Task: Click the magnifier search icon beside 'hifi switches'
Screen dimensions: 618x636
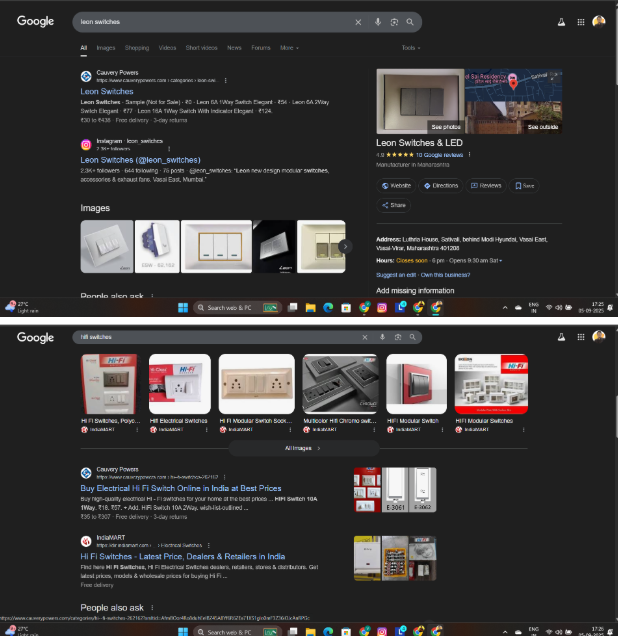Action: [412, 337]
